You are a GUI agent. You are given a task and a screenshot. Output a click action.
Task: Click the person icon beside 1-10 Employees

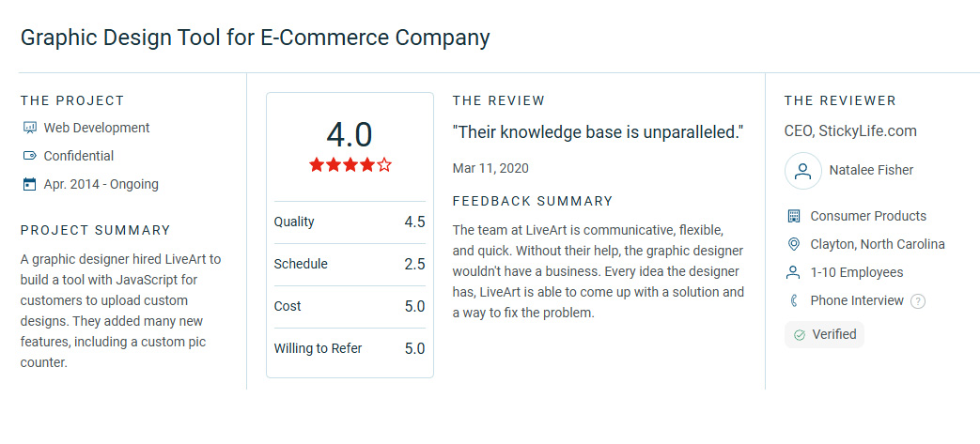tap(794, 272)
